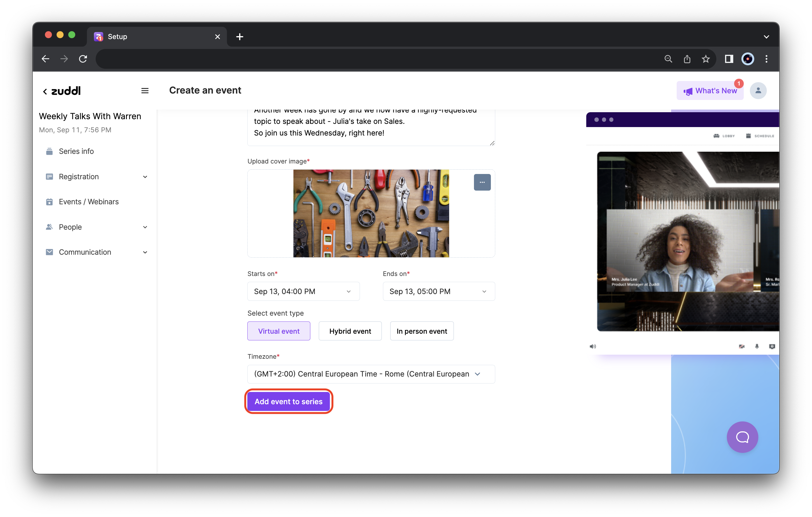Click Add event to series button
Image resolution: width=812 pixels, height=517 pixels.
(288, 401)
